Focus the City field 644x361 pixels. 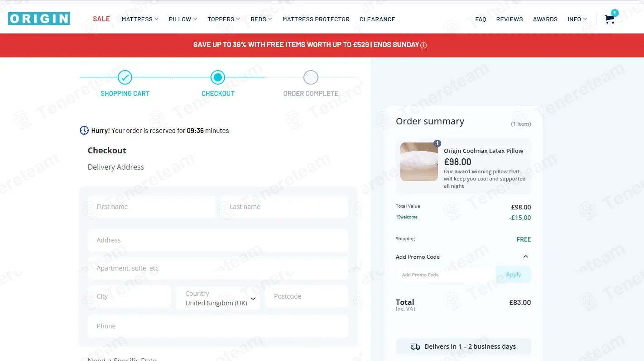point(130,296)
